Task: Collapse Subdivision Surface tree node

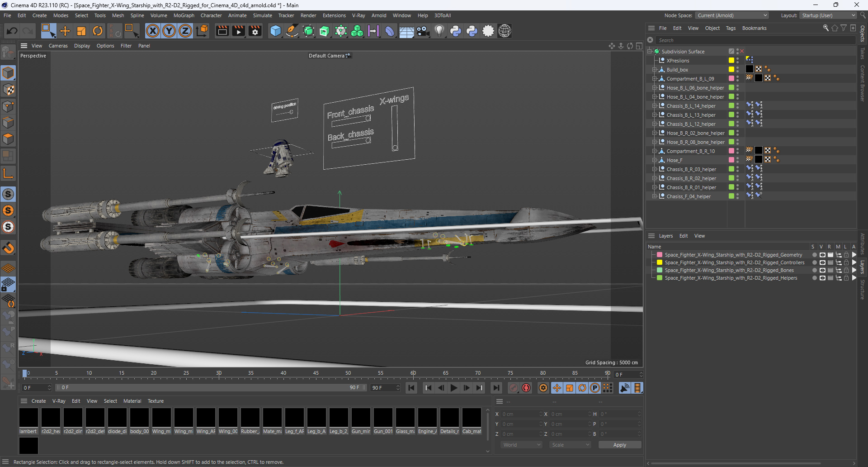Action: 650,52
